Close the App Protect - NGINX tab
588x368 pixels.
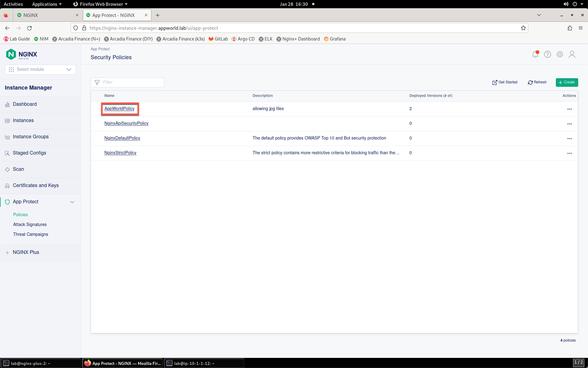[x=146, y=15]
